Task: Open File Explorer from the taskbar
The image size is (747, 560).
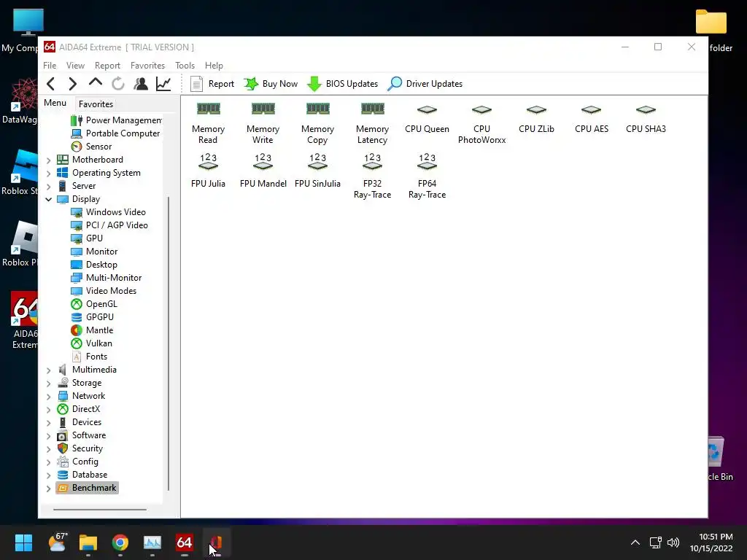Action: pyautogui.click(x=88, y=542)
